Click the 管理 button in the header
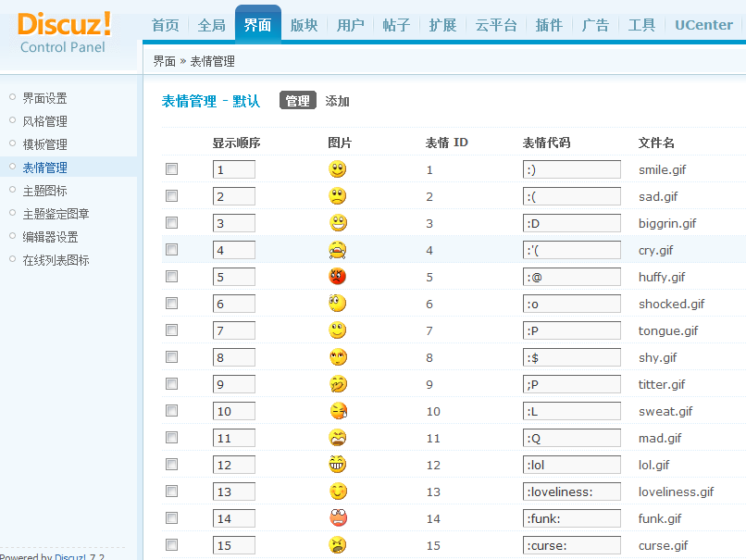 (298, 100)
